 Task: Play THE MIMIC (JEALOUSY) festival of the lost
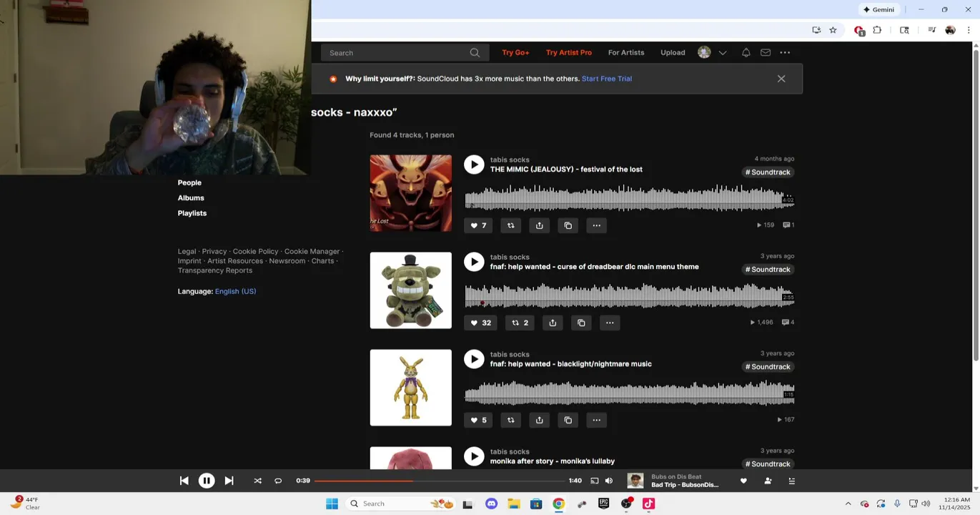pos(474,165)
